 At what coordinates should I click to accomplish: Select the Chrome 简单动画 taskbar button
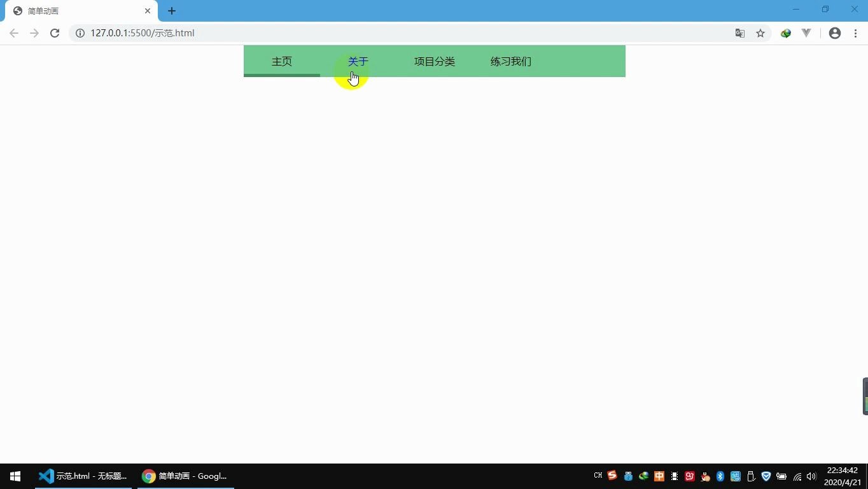click(x=185, y=476)
